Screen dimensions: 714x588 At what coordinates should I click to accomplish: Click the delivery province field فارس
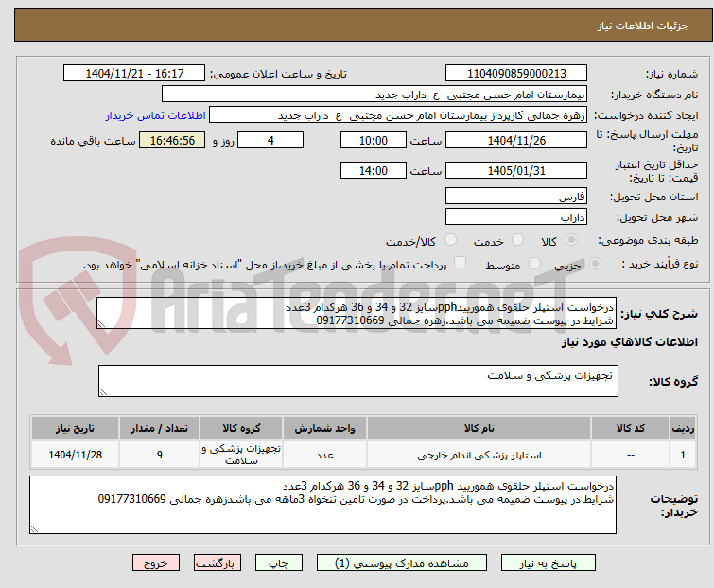(x=516, y=196)
